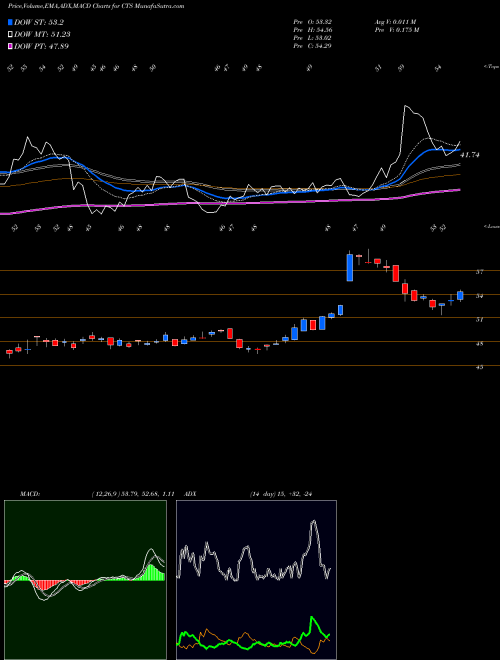Click the 'Pre V: 0.175 M' value
Viewport: 500px width, 660px height.
click(396, 30)
